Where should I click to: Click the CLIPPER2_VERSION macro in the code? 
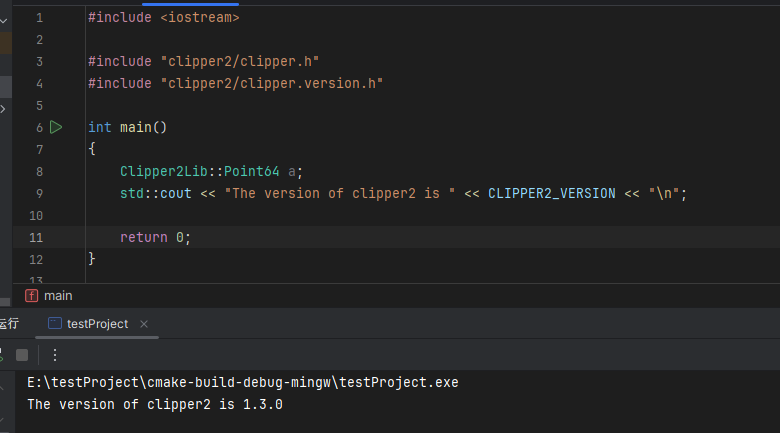pyautogui.click(x=551, y=193)
